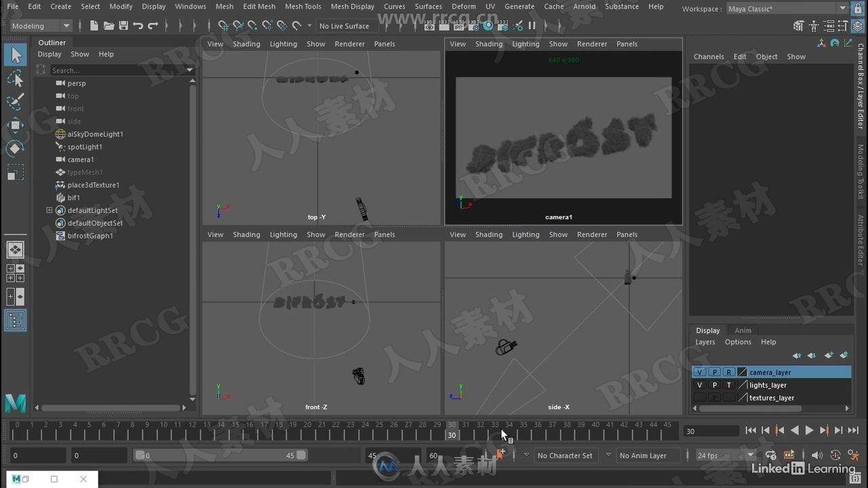Viewport: 868px width, 488px height.
Task: Toggle R display type of camera_layer
Action: [729, 372]
